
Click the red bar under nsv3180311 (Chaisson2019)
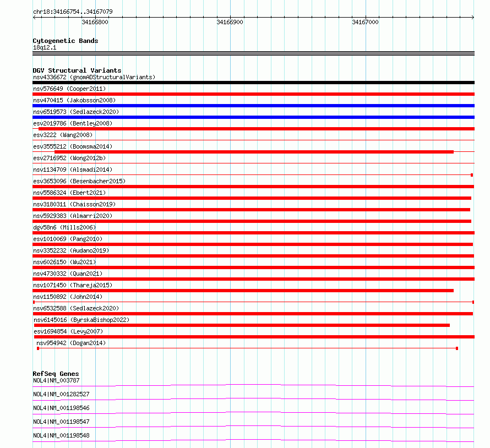251,210
